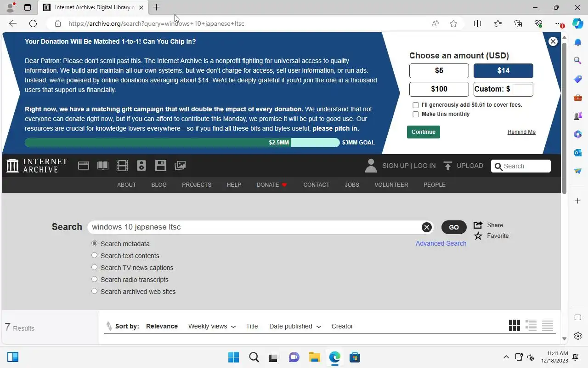Open Microsoft Store from the taskbar

tap(354, 357)
